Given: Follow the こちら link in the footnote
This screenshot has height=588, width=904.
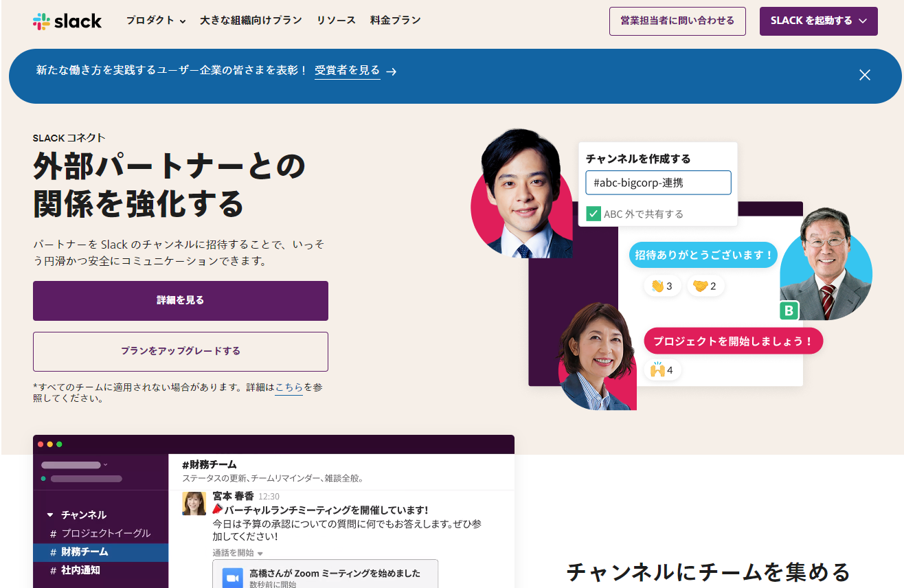Looking at the screenshot, I should (x=289, y=387).
